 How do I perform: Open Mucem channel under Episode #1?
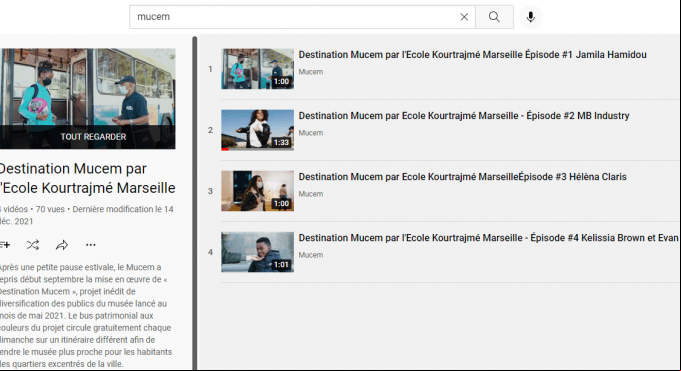pyautogui.click(x=311, y=72)
